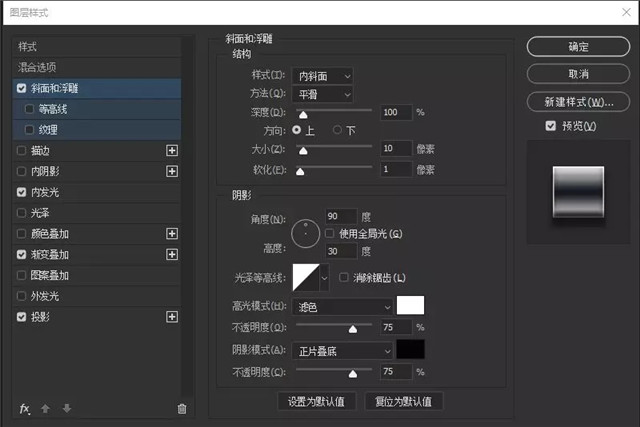
Task: Enable the 描边 checkbox
Action: (x=22, y=151)
